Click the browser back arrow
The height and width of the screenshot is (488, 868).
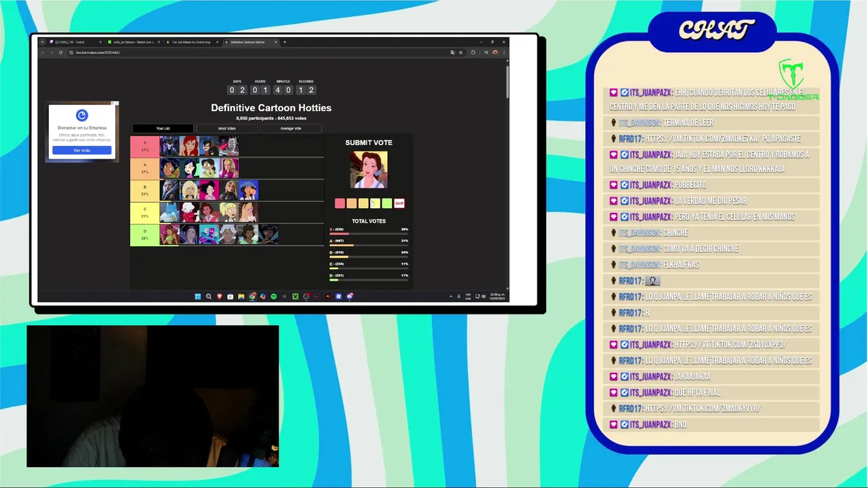[43, 52]
